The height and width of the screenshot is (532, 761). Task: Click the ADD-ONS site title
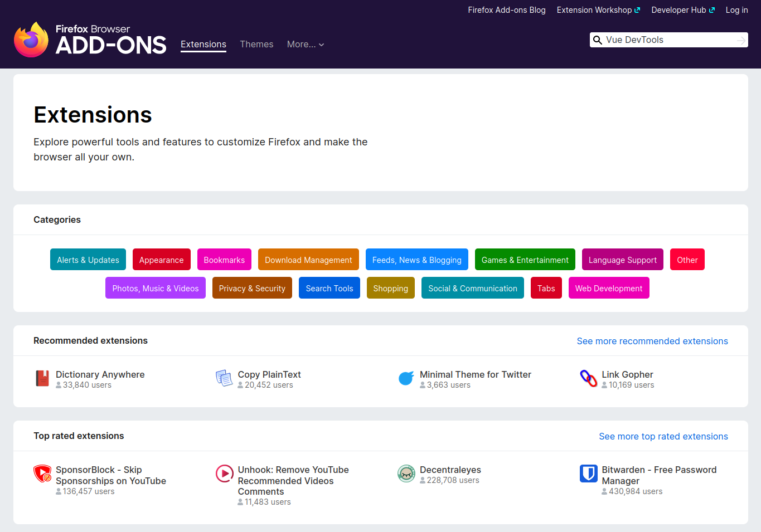point(111,45)
